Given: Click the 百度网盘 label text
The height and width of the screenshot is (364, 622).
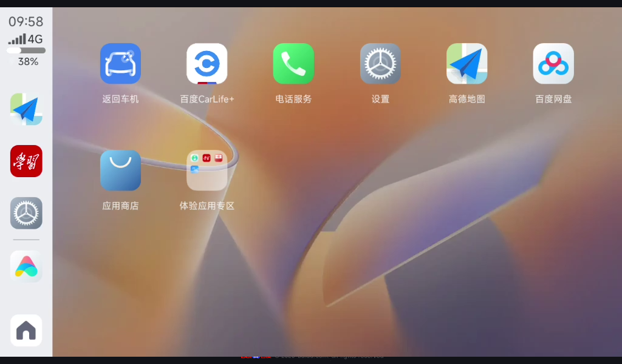Looking at the screenshot, I should pyautogui.click(x=553, y=99).
